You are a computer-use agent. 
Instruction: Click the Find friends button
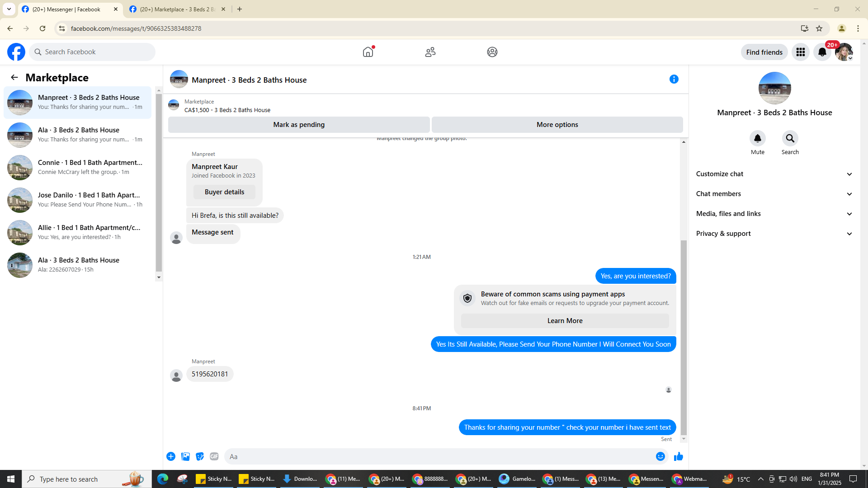[x=764, y=52]
